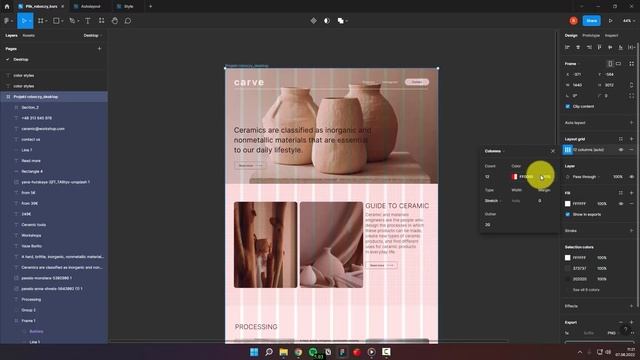
Task: Click Align left icon in Design panel
Action: pyautogui.click(x=567, y=47)
